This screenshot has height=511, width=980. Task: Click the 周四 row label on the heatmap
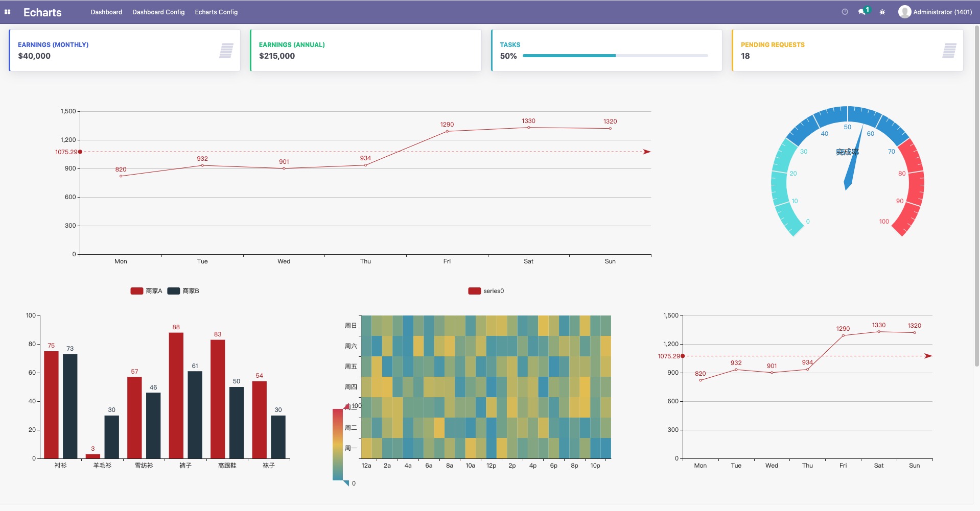click(x=351, y=387)
